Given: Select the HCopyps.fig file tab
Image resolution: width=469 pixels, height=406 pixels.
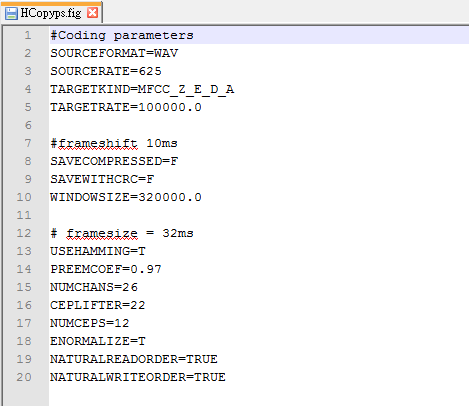Looking at the screenshot, I should [x=51, y=13].
